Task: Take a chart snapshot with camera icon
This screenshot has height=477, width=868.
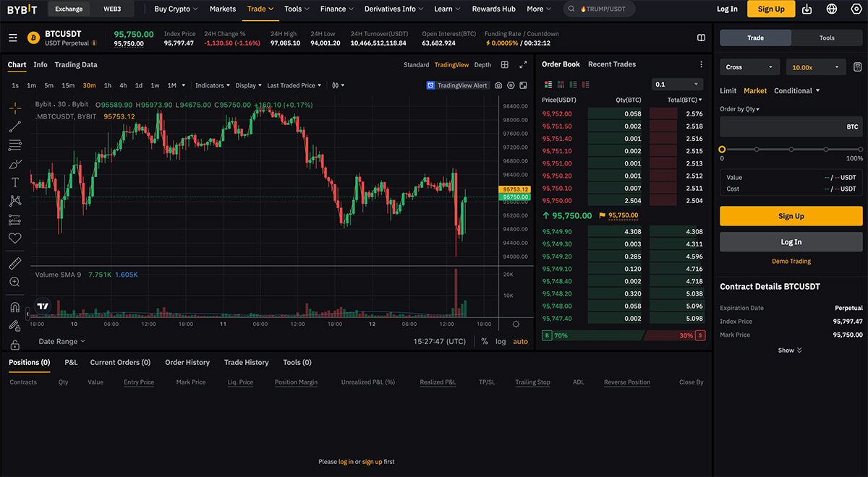Action: pos(498,85)
